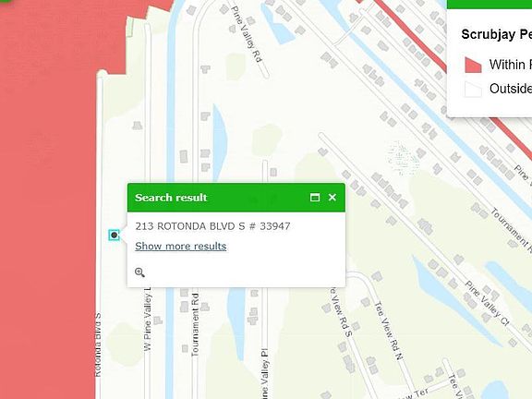Click the Within legend label text
This screenshot has width=532, height=399.
510,65
